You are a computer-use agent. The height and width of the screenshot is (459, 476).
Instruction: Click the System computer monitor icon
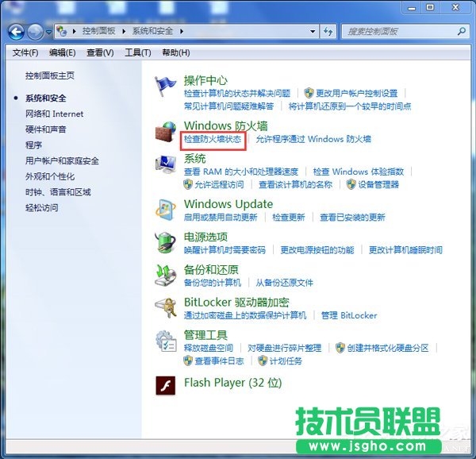point(166,164)
